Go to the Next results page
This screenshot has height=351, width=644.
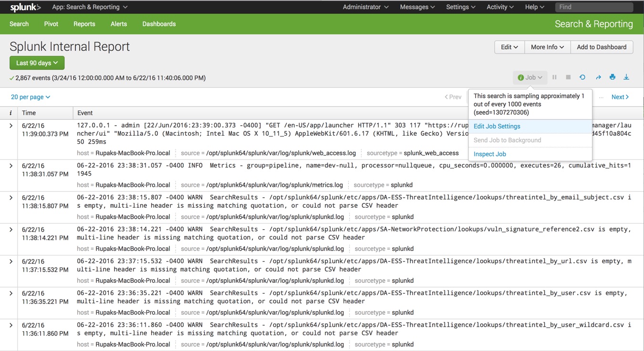[x=620, y=97]
